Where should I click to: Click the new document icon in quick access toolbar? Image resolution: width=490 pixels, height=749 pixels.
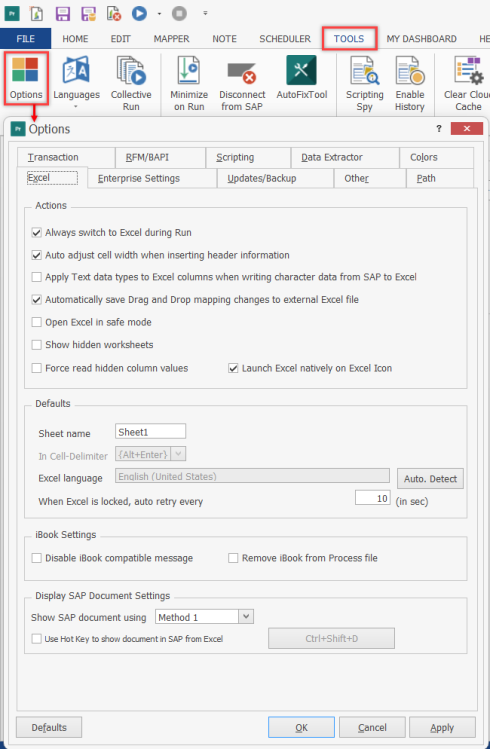click(x=37, y=14)
